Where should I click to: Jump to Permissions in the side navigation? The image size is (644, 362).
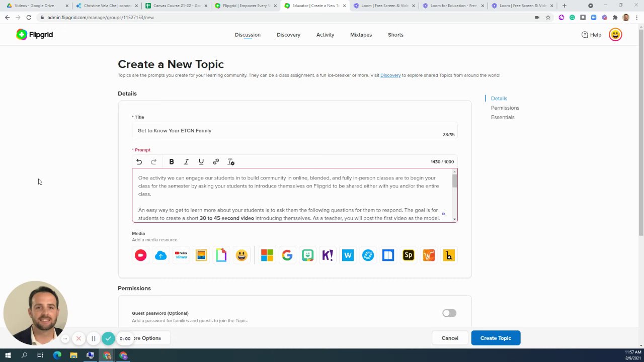[505, 108]
